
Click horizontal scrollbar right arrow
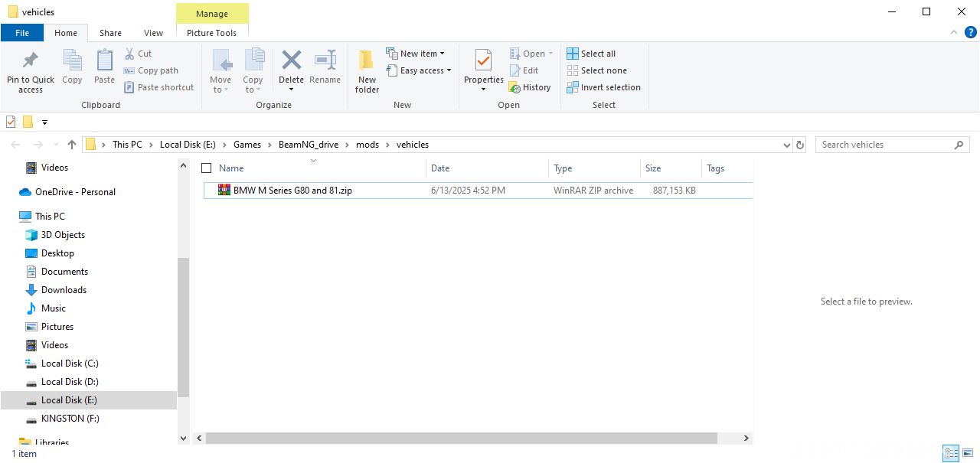pos(746,439)
